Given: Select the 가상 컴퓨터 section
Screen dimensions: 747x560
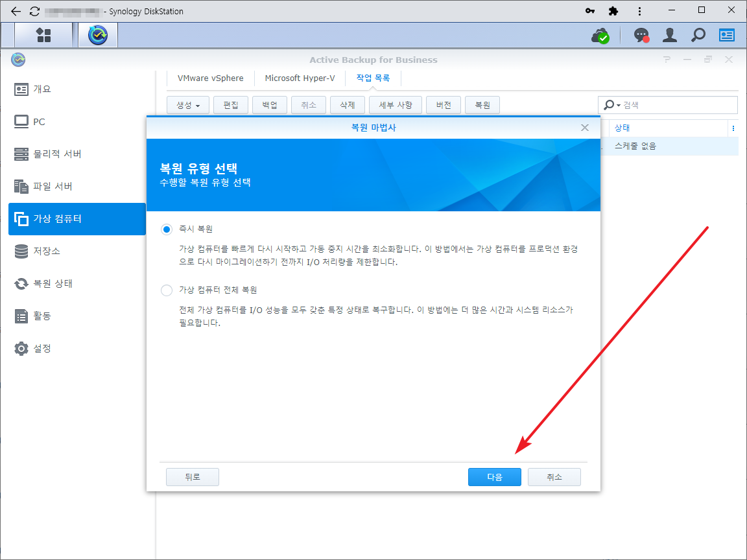Looking at the screenshot, I should (x=77, y=219).
